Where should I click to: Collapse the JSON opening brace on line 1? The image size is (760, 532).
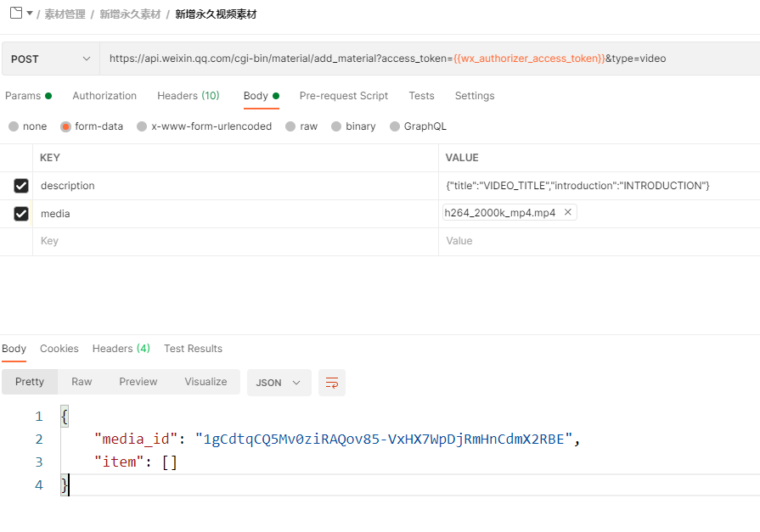coord(65,417)
